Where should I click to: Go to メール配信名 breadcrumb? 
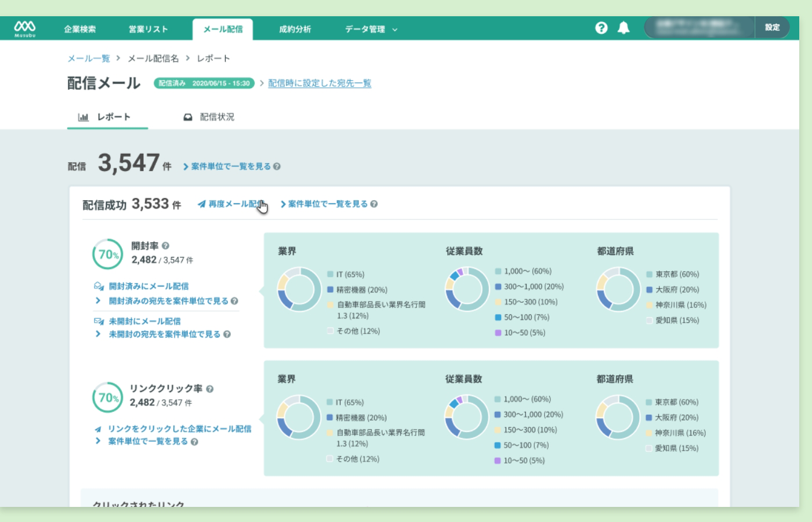point(153,59)
